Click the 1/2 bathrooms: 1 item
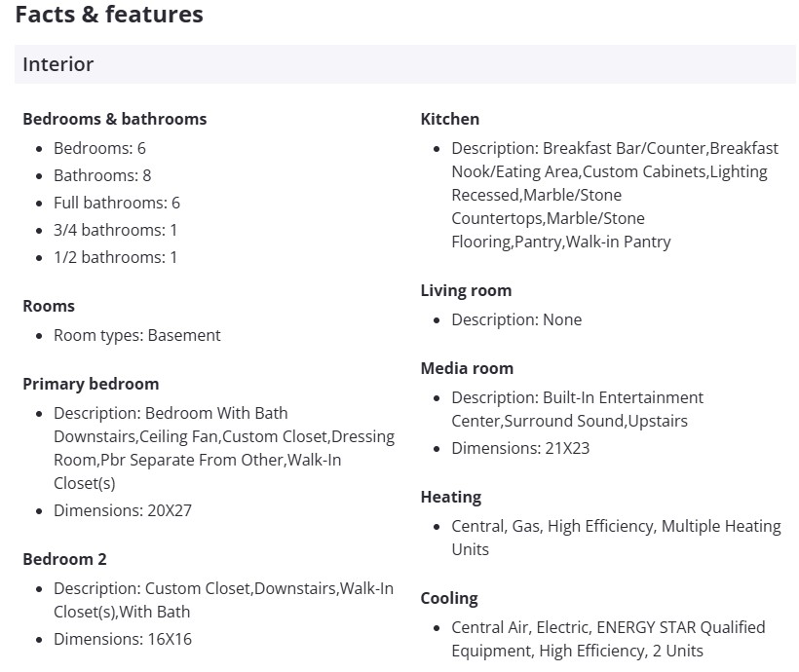Screen dimensions: 799x672 click(115, 257)
